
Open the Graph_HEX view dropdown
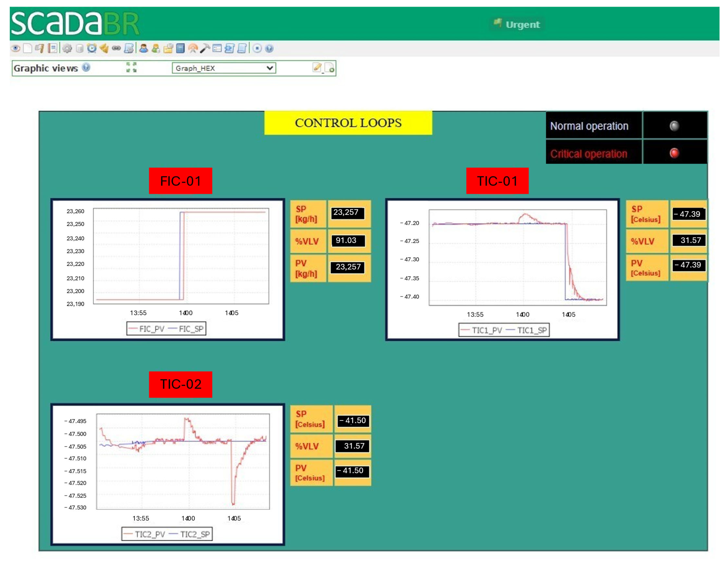[224, 68]
